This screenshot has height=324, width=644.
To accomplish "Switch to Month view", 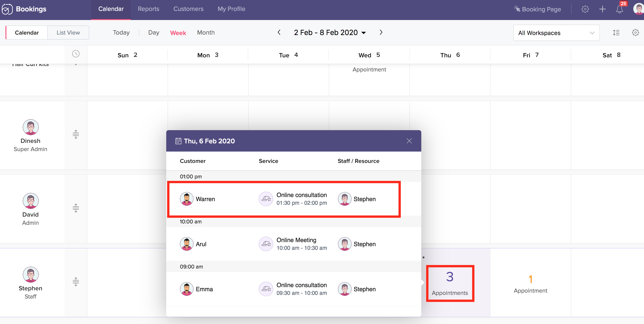I will click(205, 33).
